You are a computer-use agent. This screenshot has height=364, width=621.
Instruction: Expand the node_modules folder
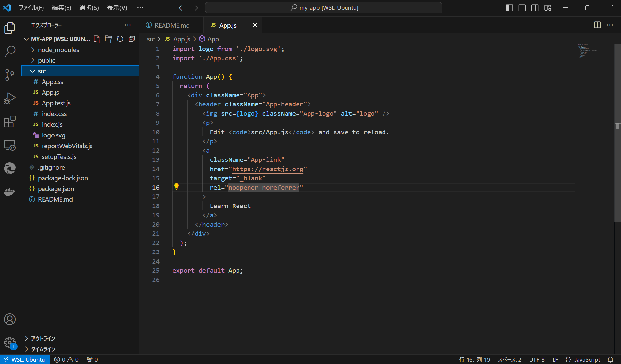pos(58,50)
